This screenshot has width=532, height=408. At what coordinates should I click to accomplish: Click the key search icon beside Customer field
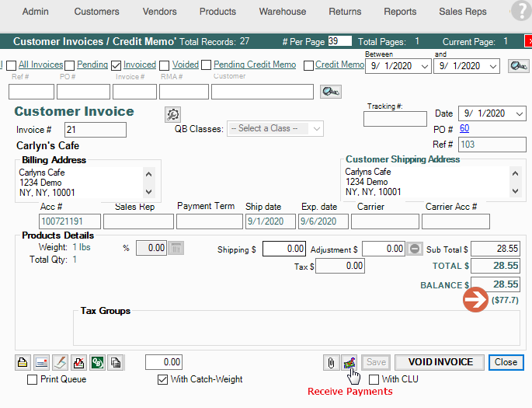pos(330,92)
